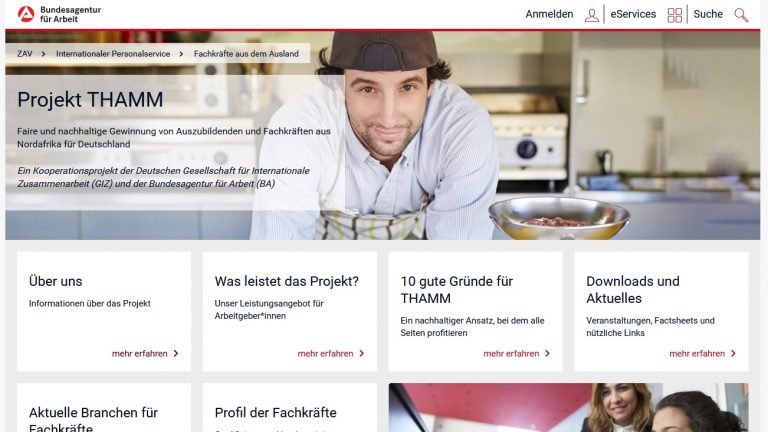Open the Was leistet das Projekt? heading
This screenshot has width=768, height=432.
click(287, 281)
